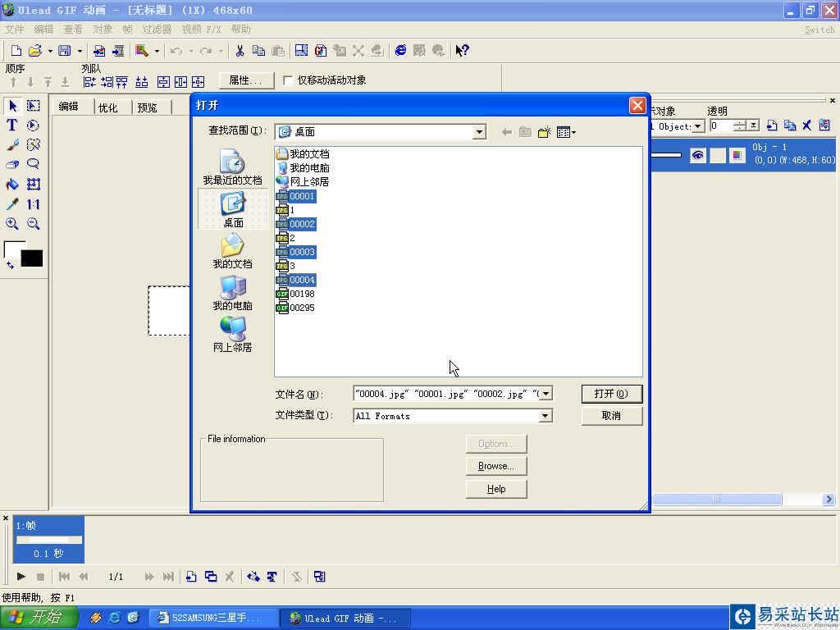Toggle visibility eye of Obj - 1
Screen dimensions: 840x630
coord(697,155)
